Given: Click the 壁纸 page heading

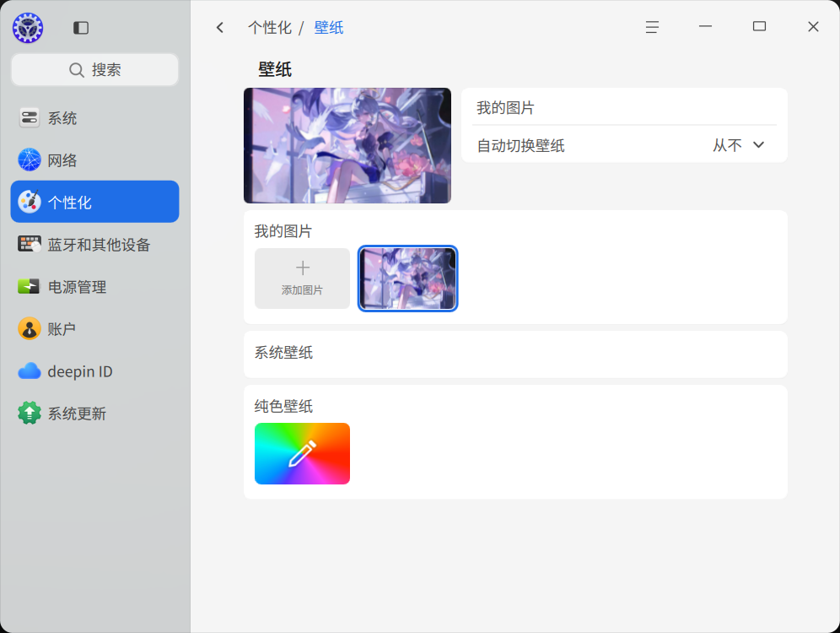Looking at the screenshot, I should click(x=275, y=69).
